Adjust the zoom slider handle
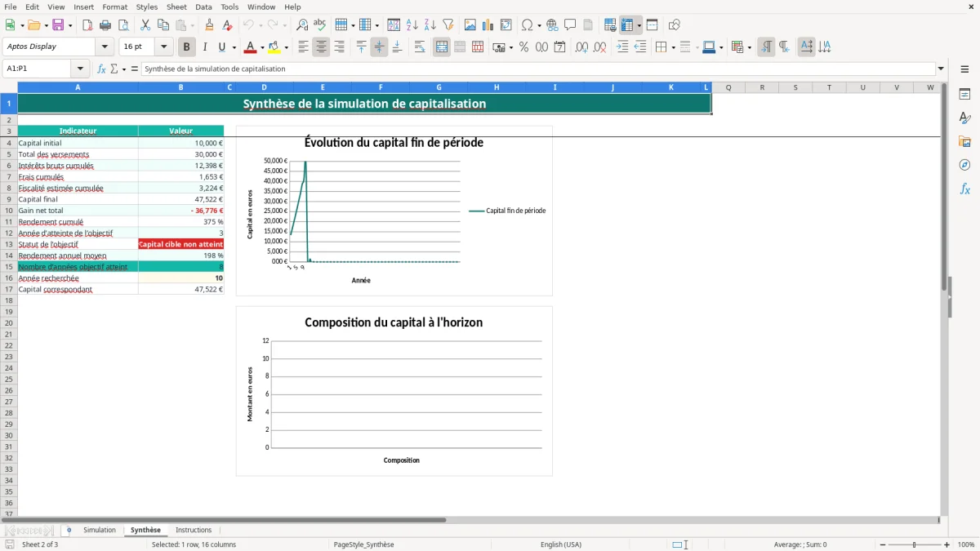The width and height of the screenshot is (980, 551). (x=915, y=544)
